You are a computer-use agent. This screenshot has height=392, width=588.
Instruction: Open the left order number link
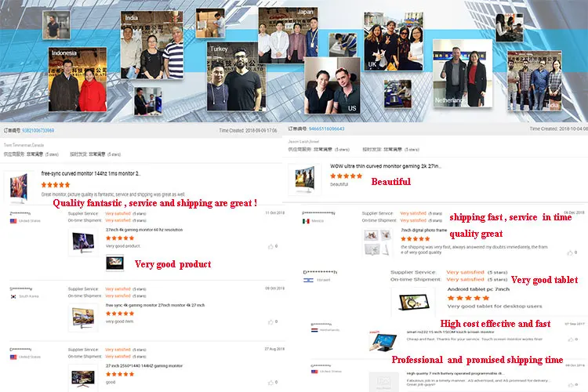coord(38,131)
